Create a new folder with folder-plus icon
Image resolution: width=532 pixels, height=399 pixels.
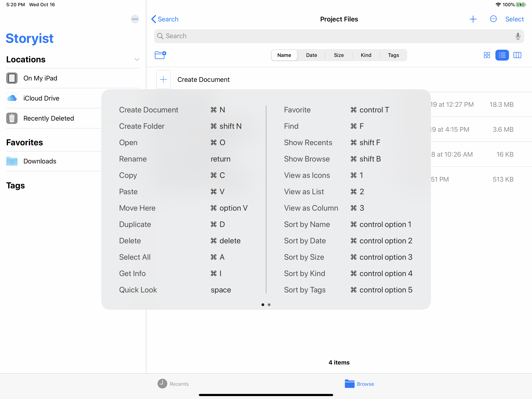pos(160,55)
